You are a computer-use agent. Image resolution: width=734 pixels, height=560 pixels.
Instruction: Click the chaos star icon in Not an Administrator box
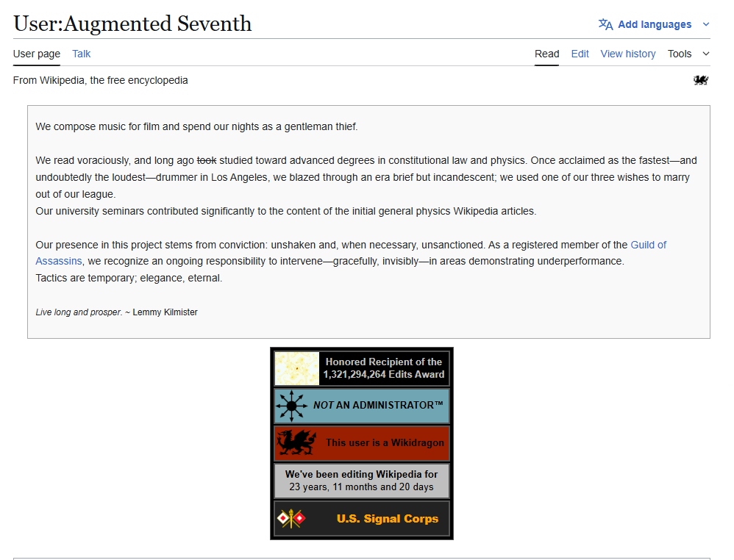tap(291, 406)
